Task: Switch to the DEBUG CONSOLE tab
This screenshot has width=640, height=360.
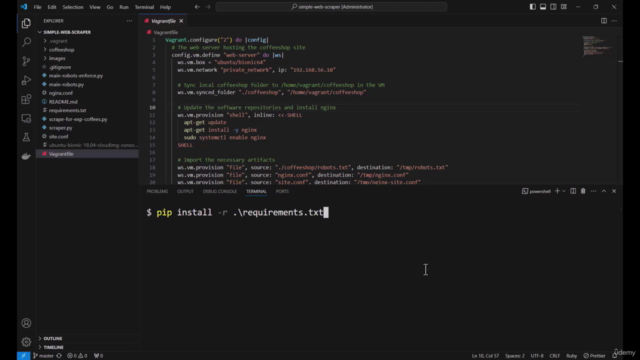Action: (x=220, y=191)
